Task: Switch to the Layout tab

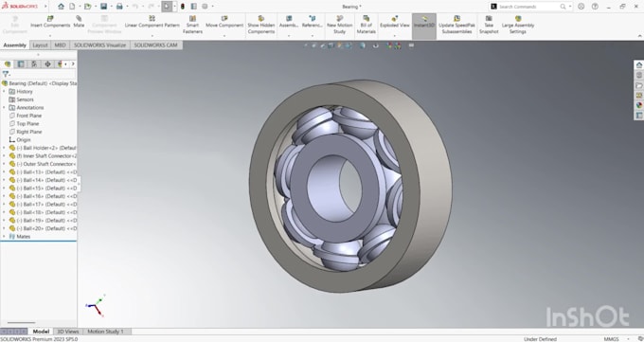Action: (x=40, y=45)
